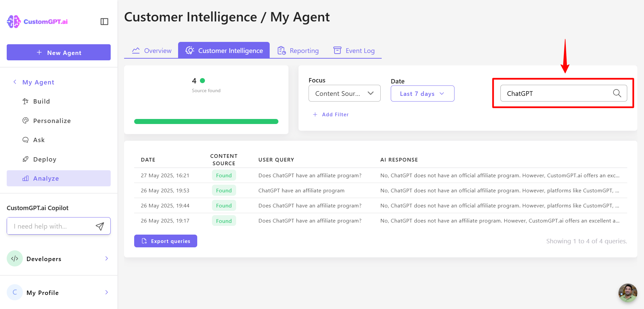Click the Overview line chart icon
644x309 pixels.
point(136,50)
